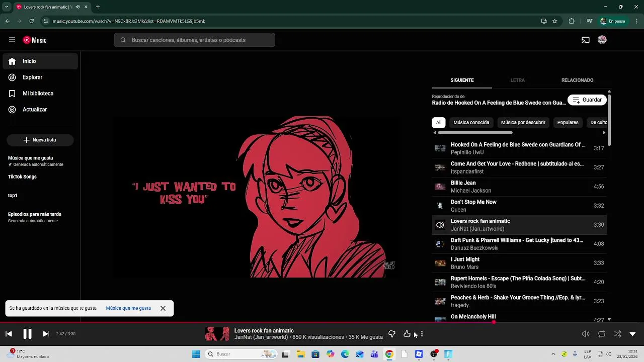
Task: Play Hooked On A Feeling from queue
Action: pos(519,148)
